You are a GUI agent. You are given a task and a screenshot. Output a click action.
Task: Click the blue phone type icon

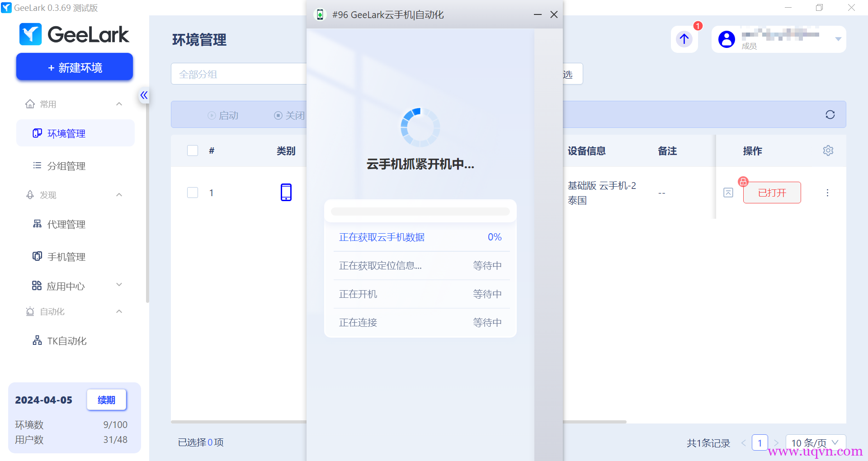286,193
